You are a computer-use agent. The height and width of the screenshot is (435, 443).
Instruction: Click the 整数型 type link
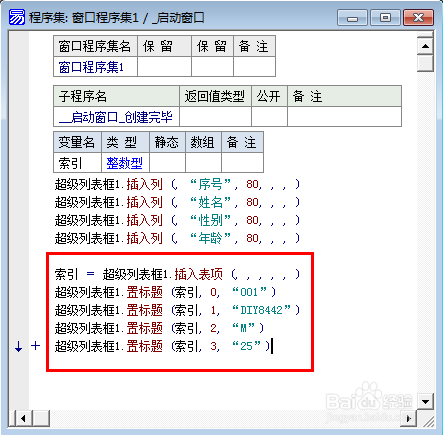tap(124, 163)
